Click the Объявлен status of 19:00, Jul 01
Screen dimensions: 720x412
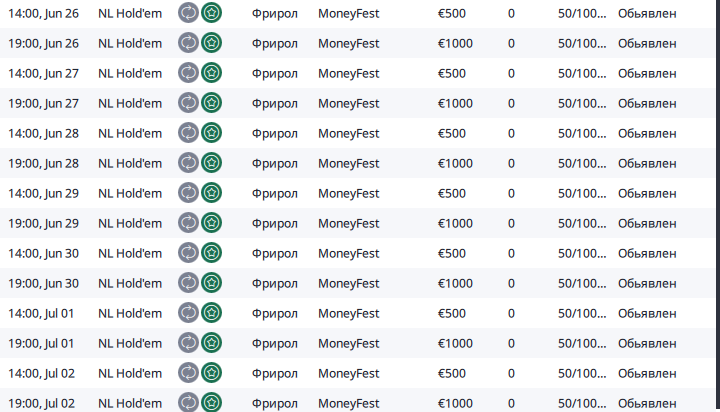(647, 343)
